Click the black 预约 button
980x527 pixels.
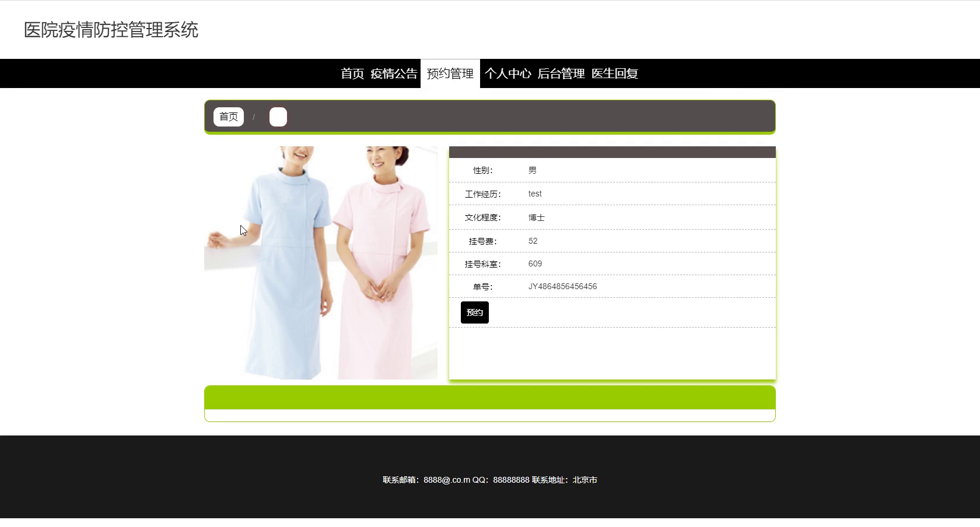pyautogui.click(x=475, y=312)
